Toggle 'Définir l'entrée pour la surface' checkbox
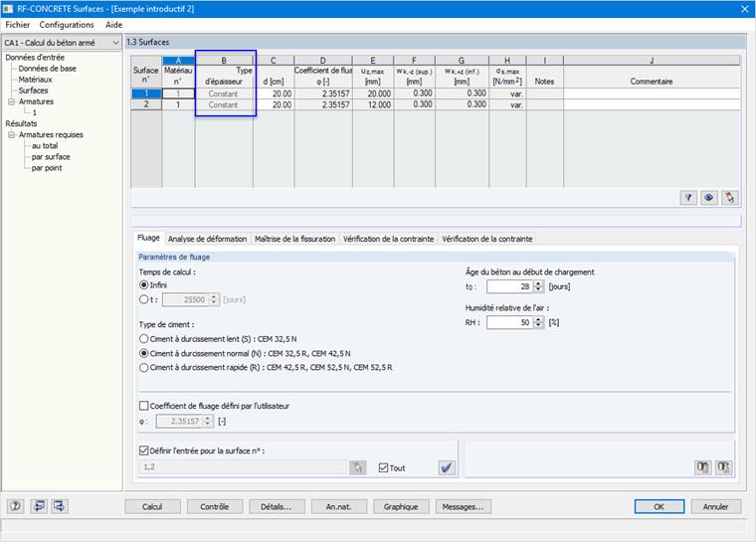The image size is (756, 542). [x=143, y=451]
